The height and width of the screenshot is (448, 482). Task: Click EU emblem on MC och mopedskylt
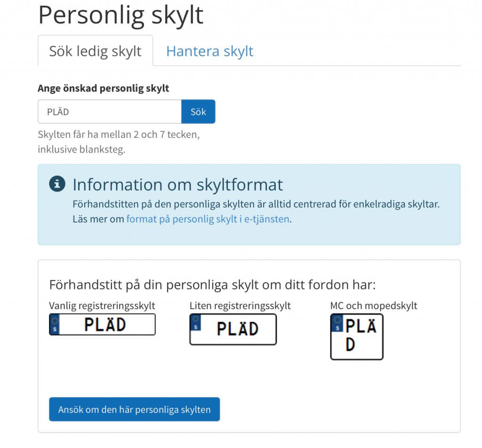pyautogui.click(x=337, y=323)
